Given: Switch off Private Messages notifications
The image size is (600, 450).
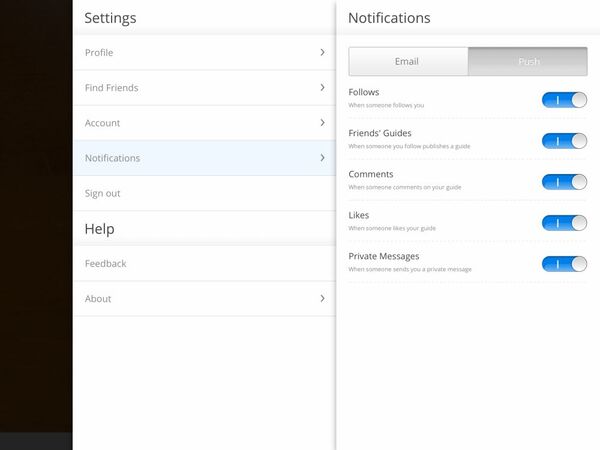Looking at the screenshot, I should (564, 263).
